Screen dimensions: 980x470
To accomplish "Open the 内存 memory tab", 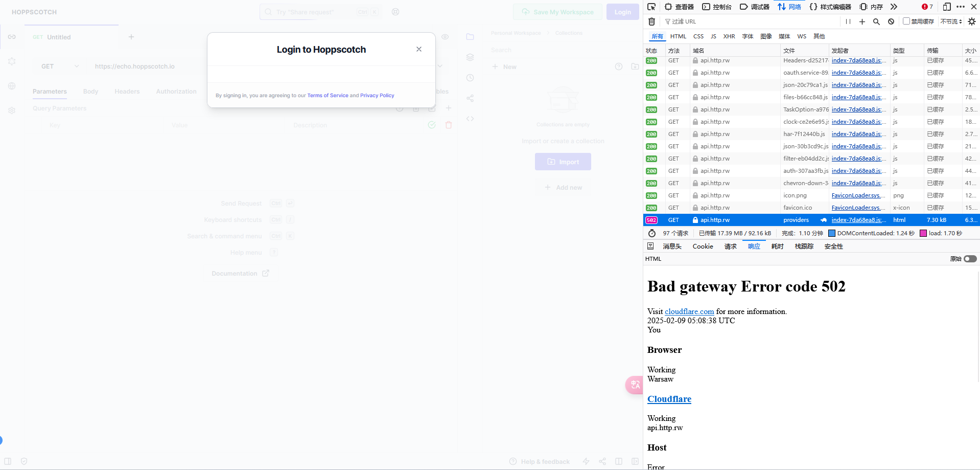I will 871,7.
